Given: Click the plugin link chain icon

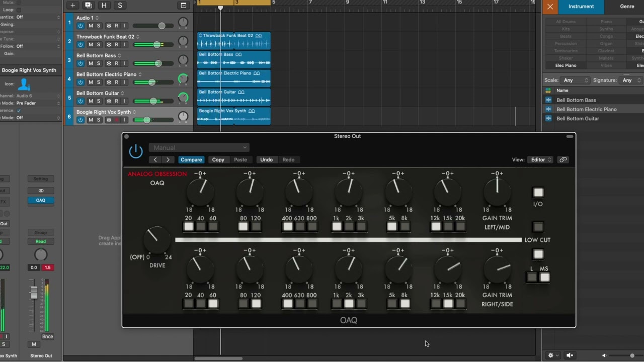Looking at the screenshot, I should [563, 160].
